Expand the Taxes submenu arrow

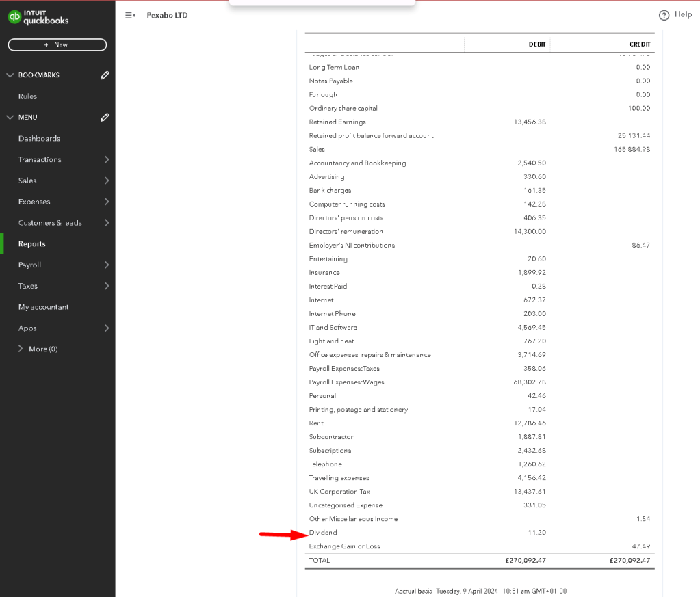tap(106, 286)
